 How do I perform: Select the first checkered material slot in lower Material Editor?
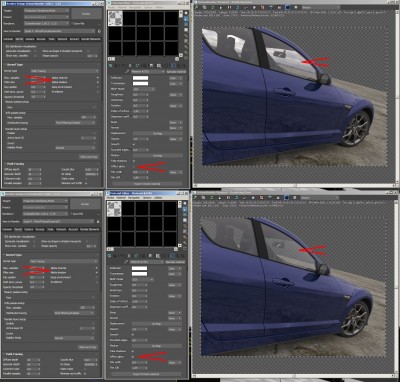pyautogui.click(x=114, y=209)
